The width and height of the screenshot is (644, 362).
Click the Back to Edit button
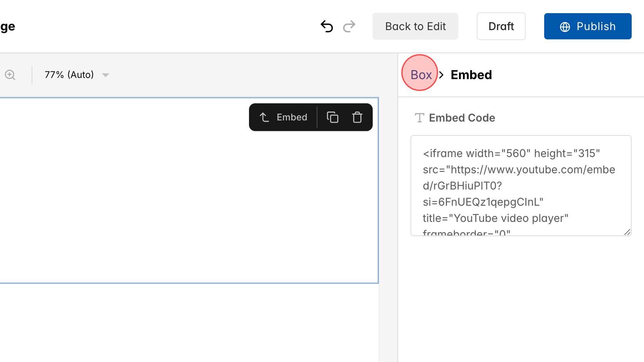pyautogui.click(x=415, y=26)
